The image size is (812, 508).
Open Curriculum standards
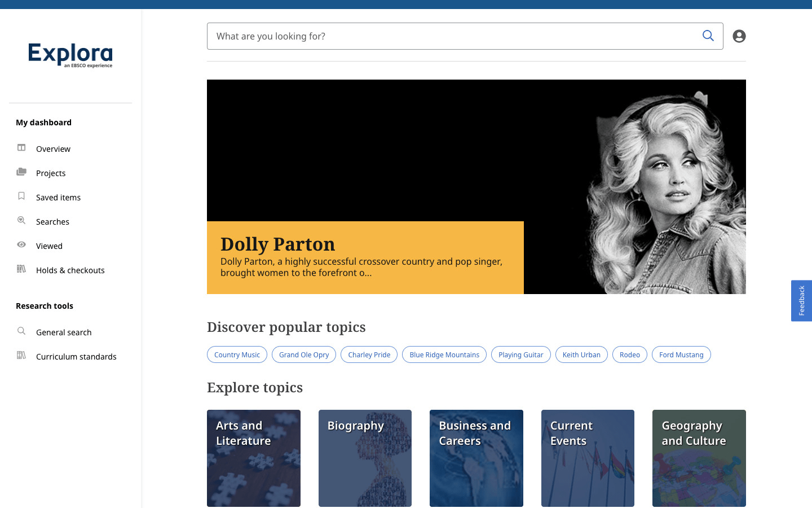pyautogui.click(x=76, y=357)
